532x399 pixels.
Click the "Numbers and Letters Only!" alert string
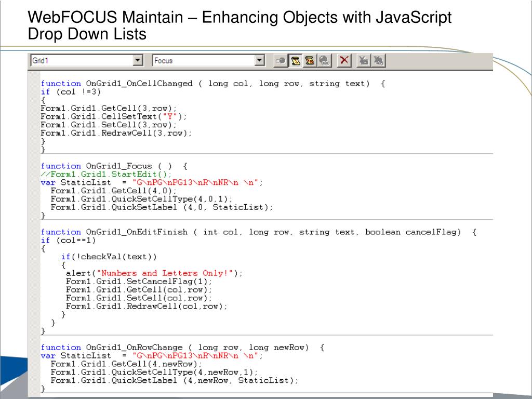(x=166, y=273)
